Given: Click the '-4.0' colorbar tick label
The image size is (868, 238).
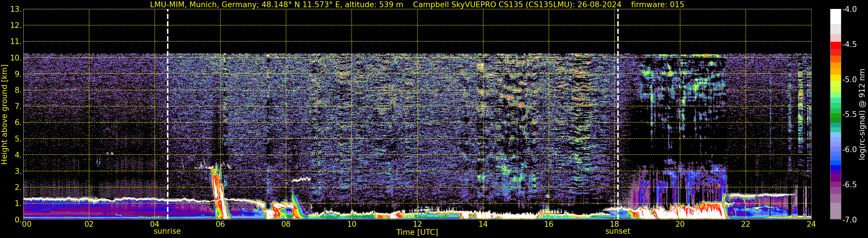Looking at the screenshot, I should click(x=849, y=10).
